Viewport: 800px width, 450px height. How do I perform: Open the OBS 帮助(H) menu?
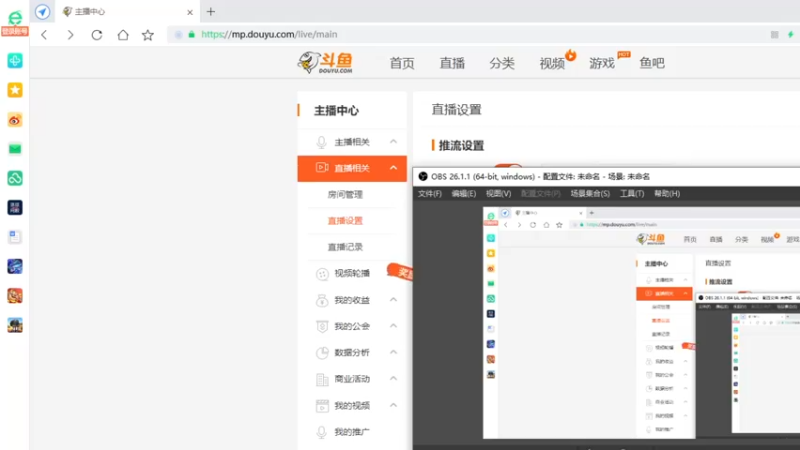(x=667, y=194)
